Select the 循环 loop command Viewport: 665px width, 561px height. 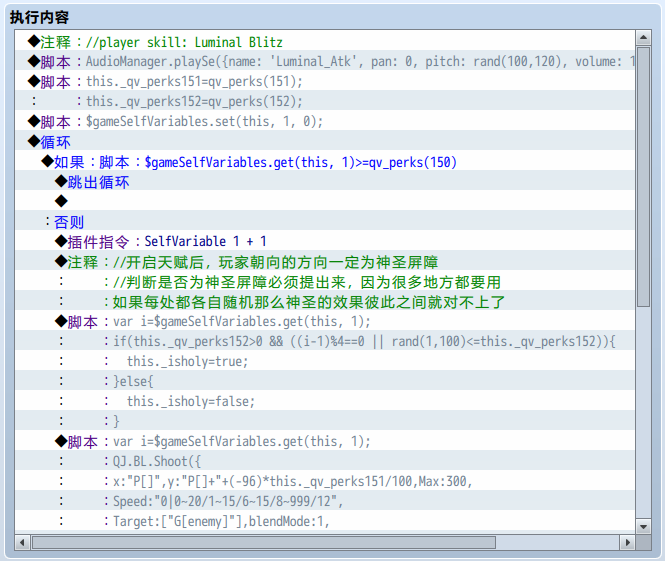(x=325, y=142)
